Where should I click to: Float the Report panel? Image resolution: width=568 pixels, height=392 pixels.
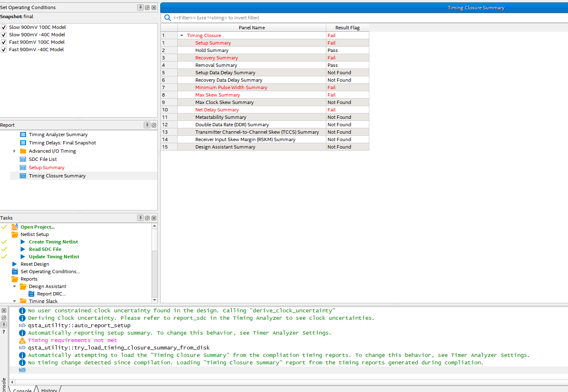154,125
